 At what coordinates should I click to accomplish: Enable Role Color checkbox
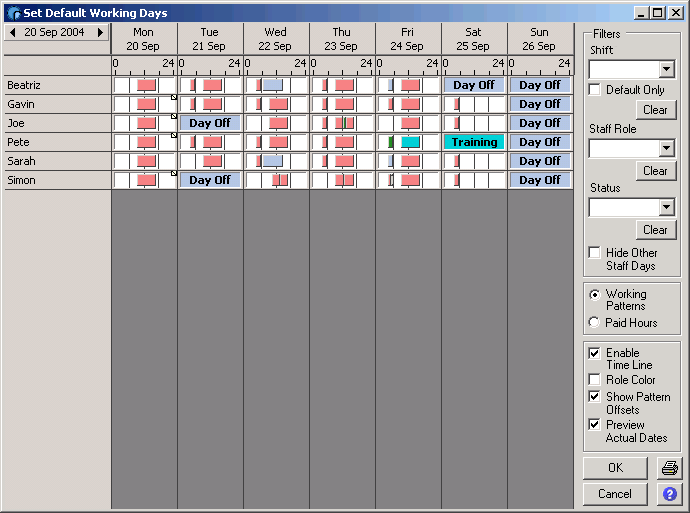[594, 379]
